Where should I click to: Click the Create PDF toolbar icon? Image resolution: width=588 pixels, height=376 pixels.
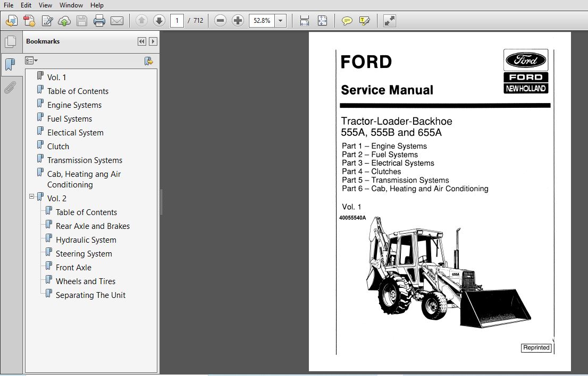pos(29,21)
